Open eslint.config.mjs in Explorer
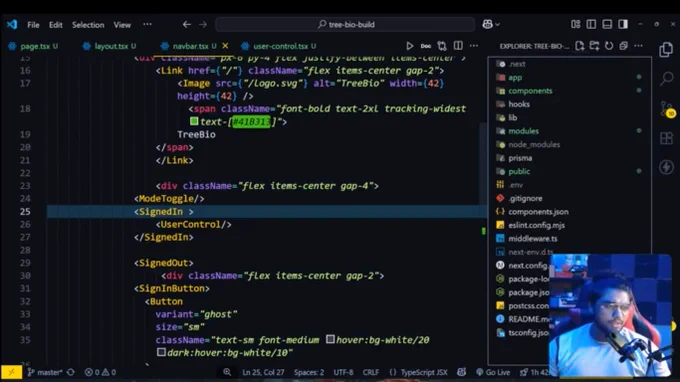This screenshot has width=680, height=382. (x=536, y=225)
